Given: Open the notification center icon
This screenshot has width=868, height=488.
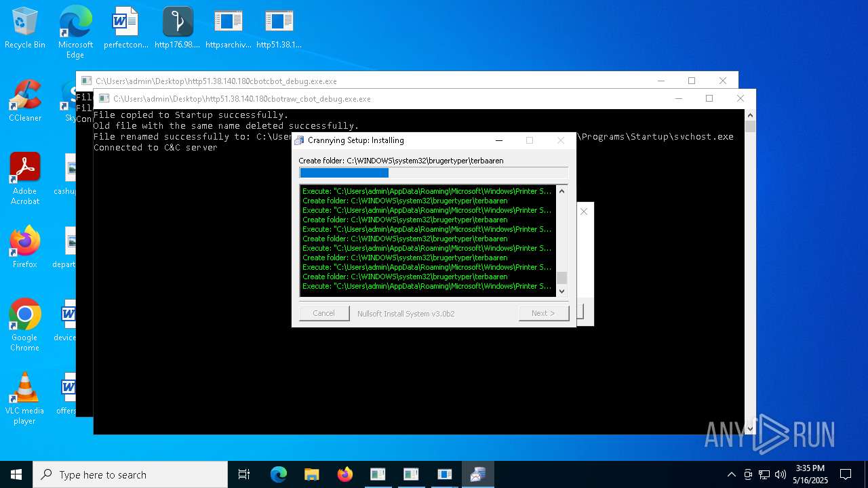Looking at the screenshot, I should pyautogui.click(x=846, y=474).
